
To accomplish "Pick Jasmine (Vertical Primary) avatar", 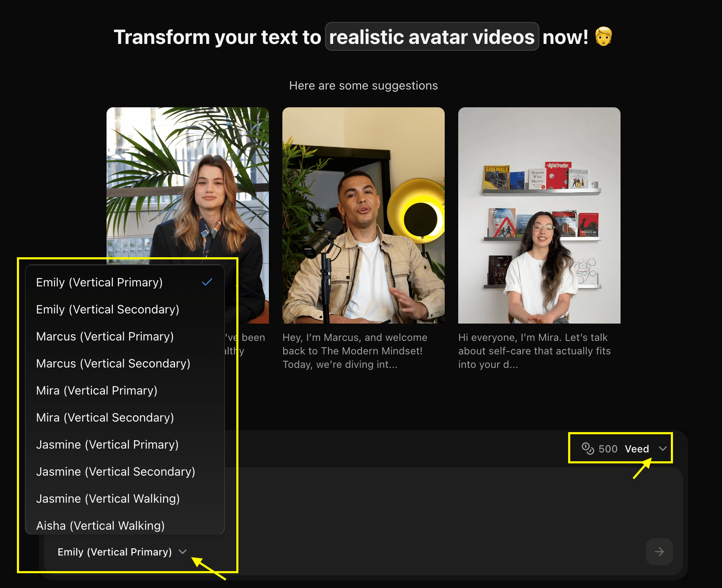I will tap(125, 444).
